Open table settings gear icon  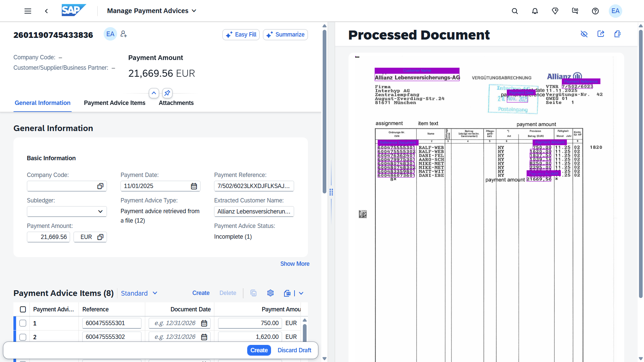pyautogui.click(x=270, y=293)
